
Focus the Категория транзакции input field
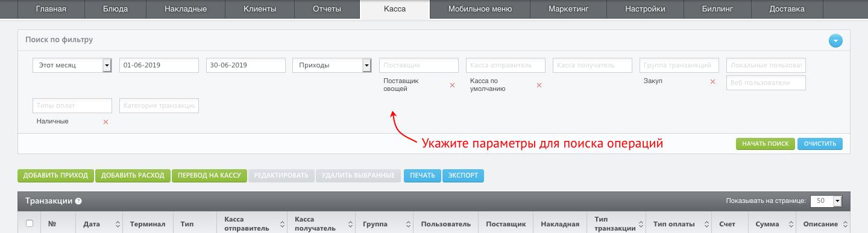point(159,105)
